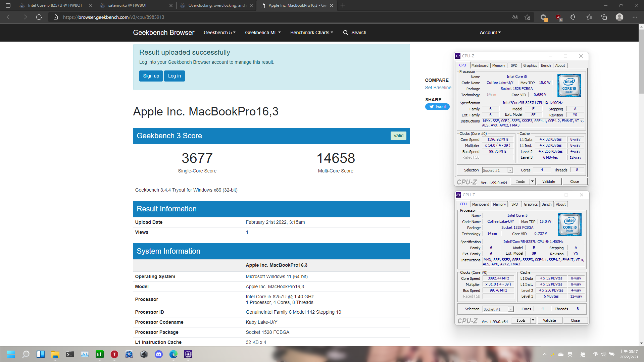Open About tab in lower CPU-Z
Viewport: 644px width, 362px height.
click(x=561, y=204)
